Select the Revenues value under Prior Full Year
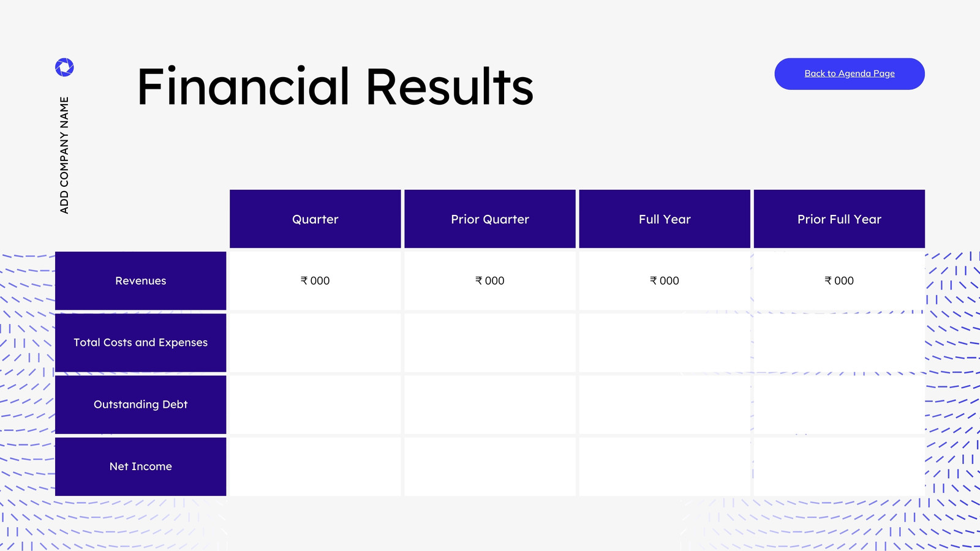 pyautogui.click(x=839, y=281)
